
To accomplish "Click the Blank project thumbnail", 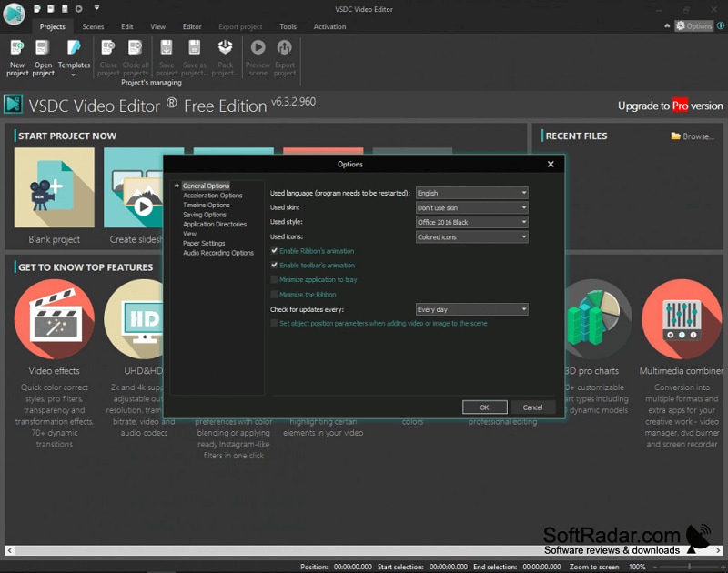I will coord(55,187).
